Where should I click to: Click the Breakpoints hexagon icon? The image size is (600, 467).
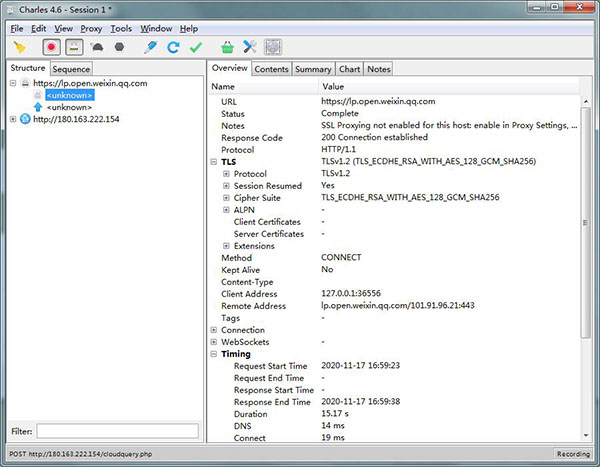point(119,47)
